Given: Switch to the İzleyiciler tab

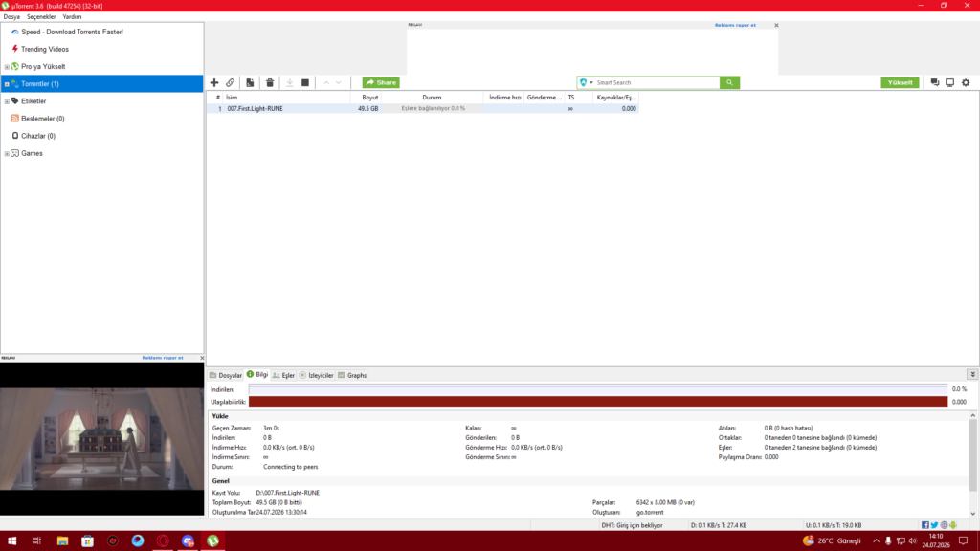Looking at the screenshot, I should 316,375.
